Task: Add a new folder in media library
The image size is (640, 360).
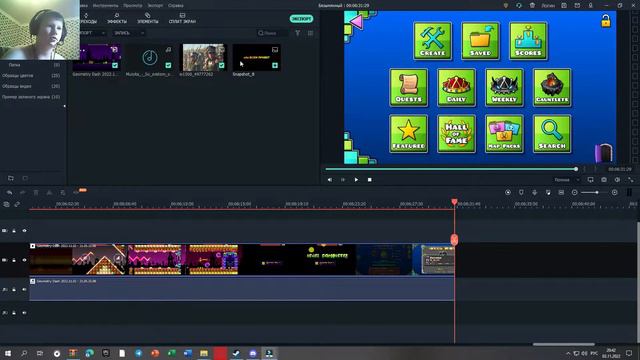Action: [11, 178]
